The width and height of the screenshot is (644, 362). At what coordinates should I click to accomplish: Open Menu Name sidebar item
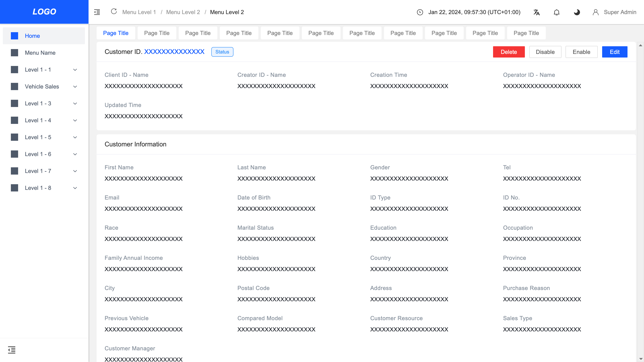[x=44, y=53]
